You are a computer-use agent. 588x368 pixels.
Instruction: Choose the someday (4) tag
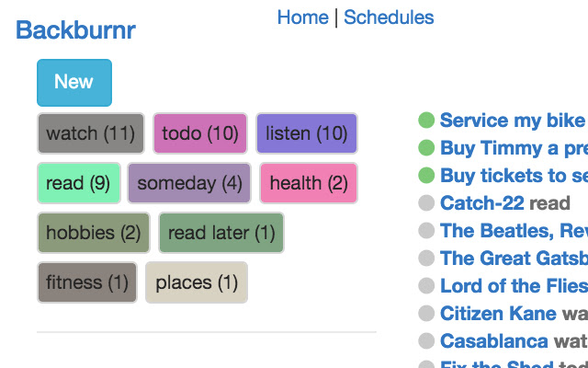[189, 183]
